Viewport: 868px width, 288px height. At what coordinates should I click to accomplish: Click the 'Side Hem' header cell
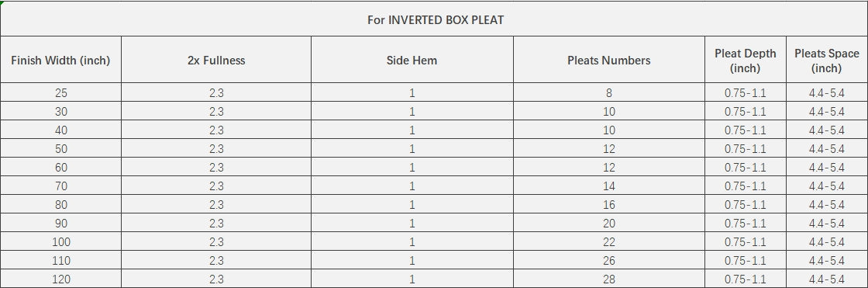click(412, 60)
